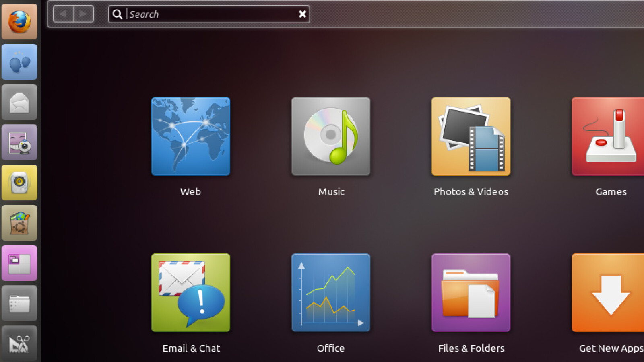
Task: Open the mail envelope launcher icon
Action: [x=19, y=102]
